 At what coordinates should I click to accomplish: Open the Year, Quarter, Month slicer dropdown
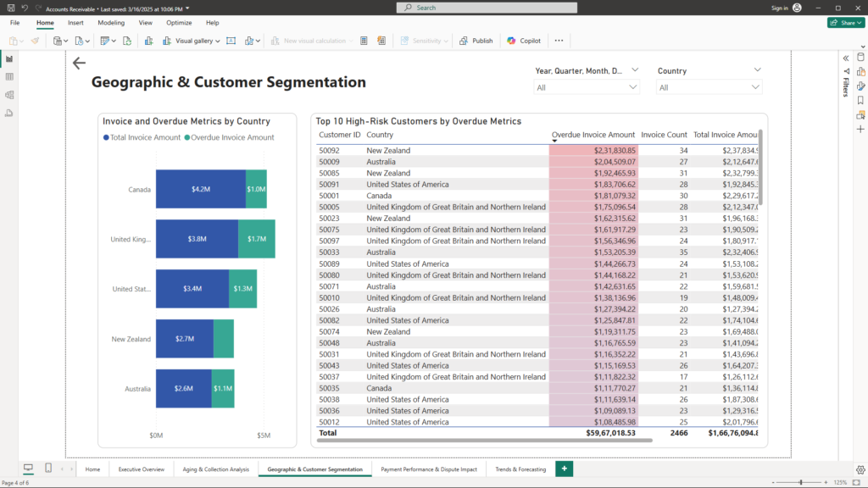[x=587, y=87]
